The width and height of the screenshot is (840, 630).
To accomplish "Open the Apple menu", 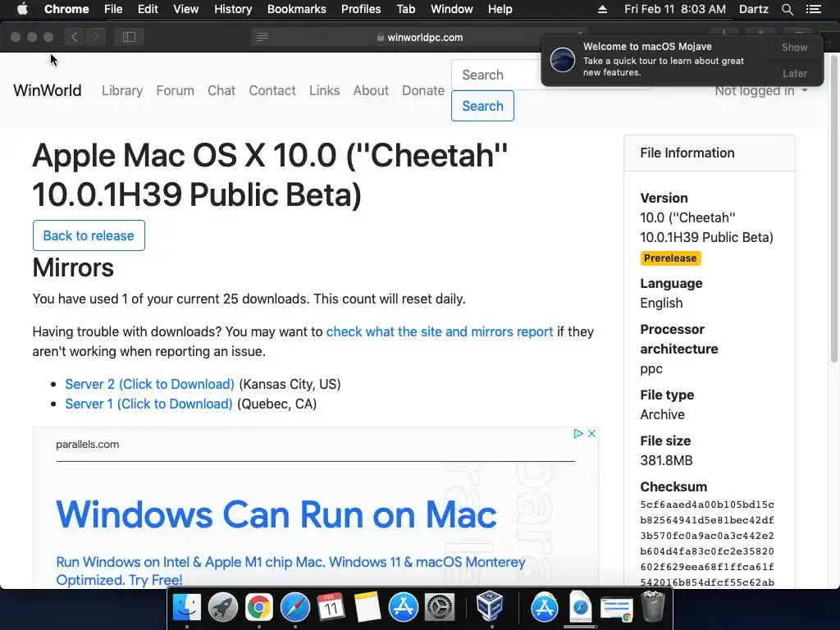I will 22,9.
